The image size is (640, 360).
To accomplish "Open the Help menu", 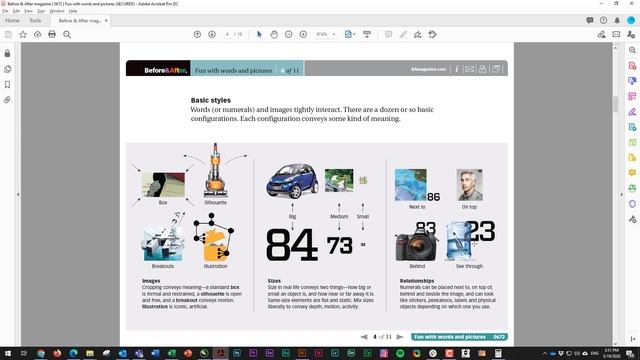I will 73,11.
